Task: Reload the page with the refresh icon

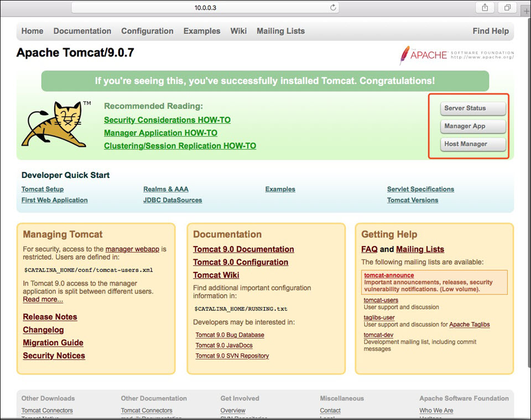Action: 333,7
